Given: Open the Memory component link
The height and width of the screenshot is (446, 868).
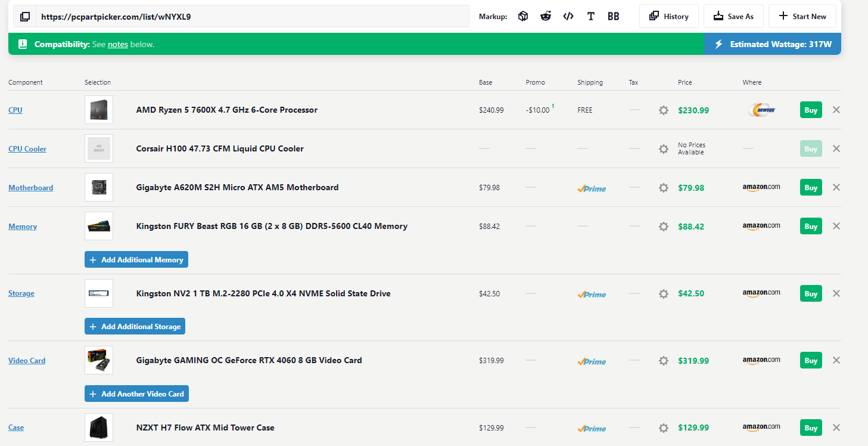Looking at the screenshot, I should [x=23, y=227].
